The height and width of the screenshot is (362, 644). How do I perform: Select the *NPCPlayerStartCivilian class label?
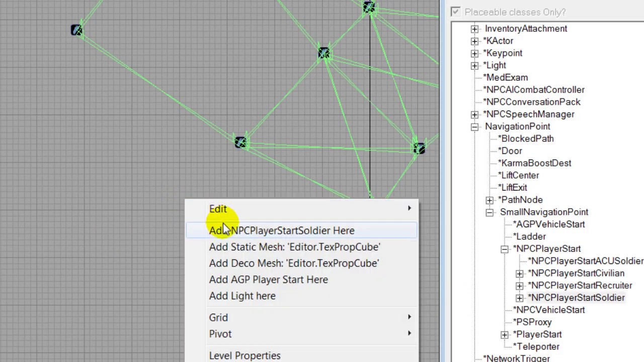[576, 273]
